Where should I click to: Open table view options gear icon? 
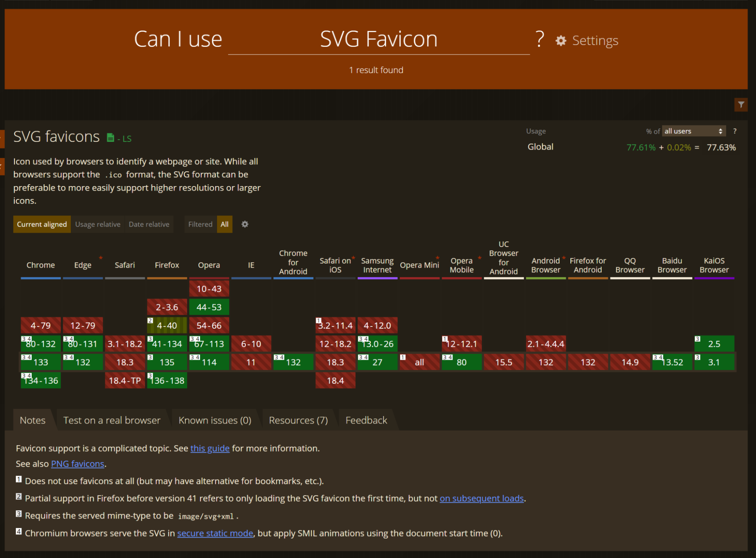[245, 224]
